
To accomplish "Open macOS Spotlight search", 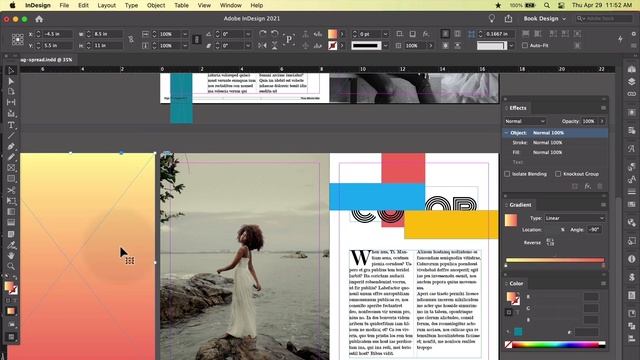I will click(547, 5).
